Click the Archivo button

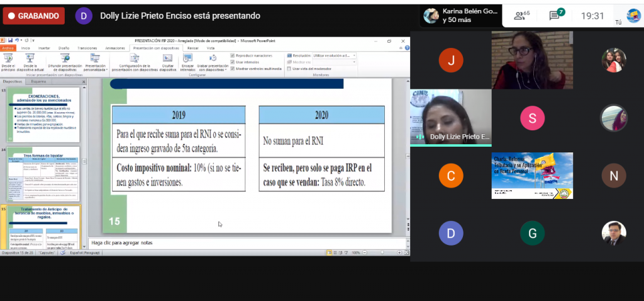pos(8,48)
